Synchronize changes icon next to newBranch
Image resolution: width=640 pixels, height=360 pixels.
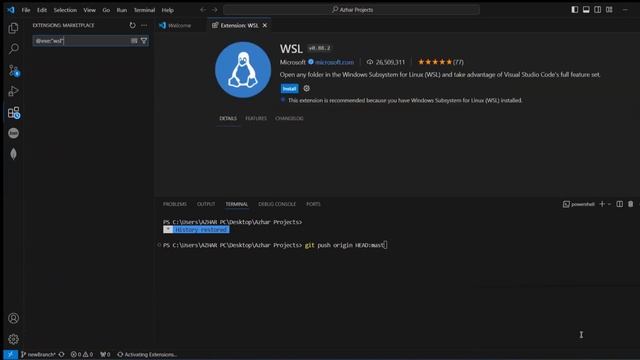click(62, 354)
